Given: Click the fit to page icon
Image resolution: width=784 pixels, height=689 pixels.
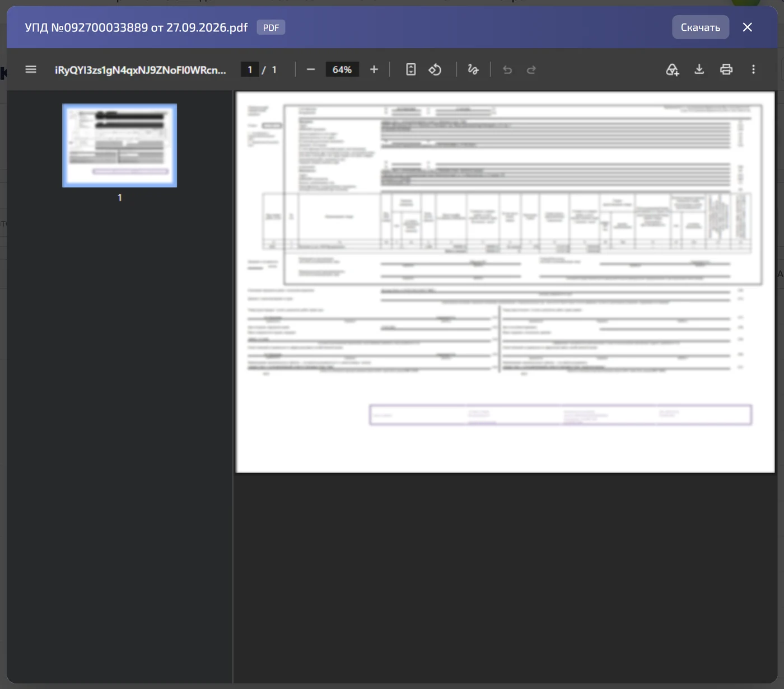Looking at the screenshot, I should pos(411,69).
